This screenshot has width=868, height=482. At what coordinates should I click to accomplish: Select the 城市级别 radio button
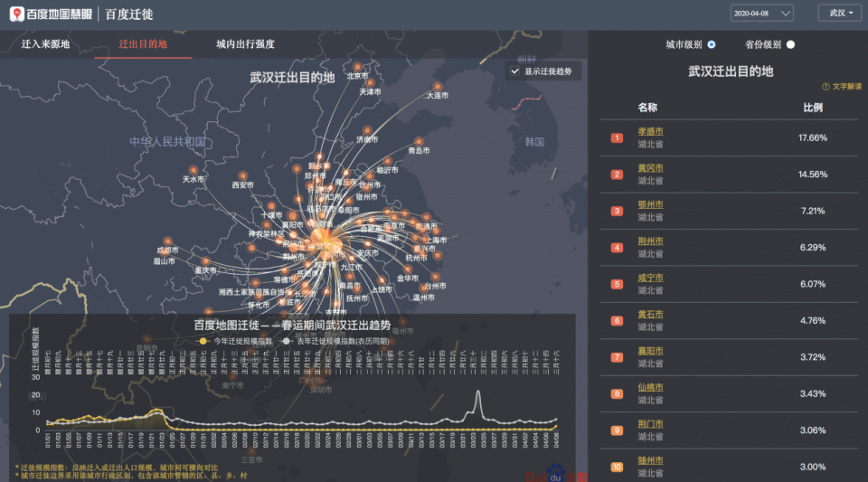click(712, 45)
